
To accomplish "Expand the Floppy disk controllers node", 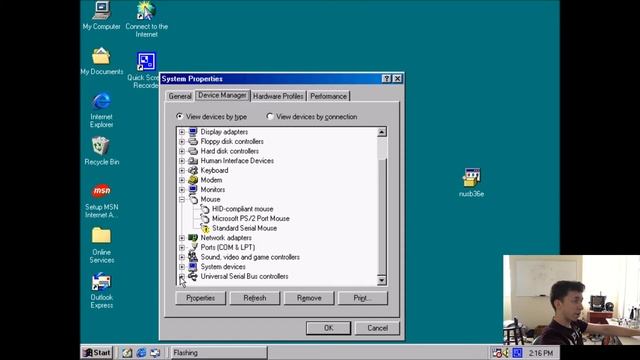I will pyautogui.click(x=182, y=142).
